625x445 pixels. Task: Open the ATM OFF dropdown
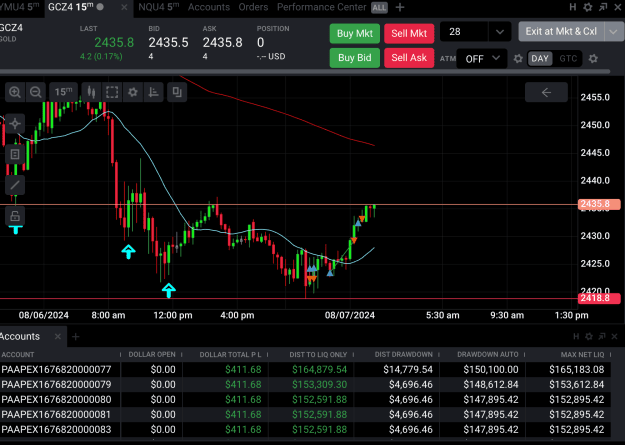tap(482, 59)
